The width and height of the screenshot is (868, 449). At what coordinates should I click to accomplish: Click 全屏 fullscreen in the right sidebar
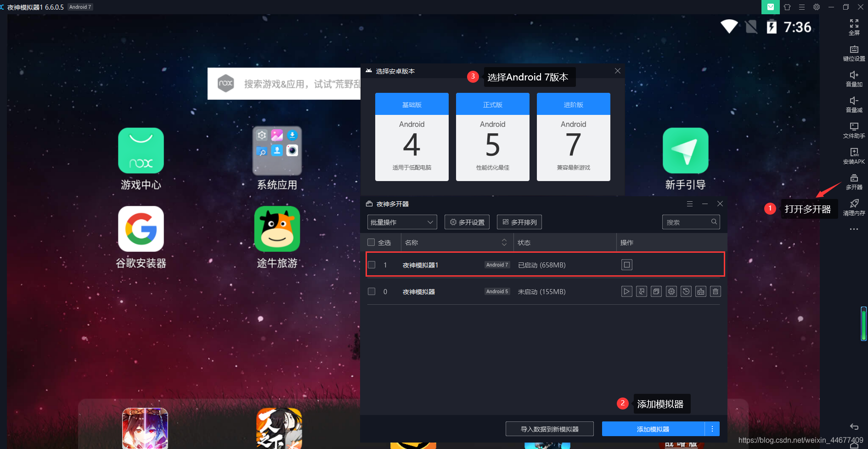pyautogui.click(x=854, y=27)
